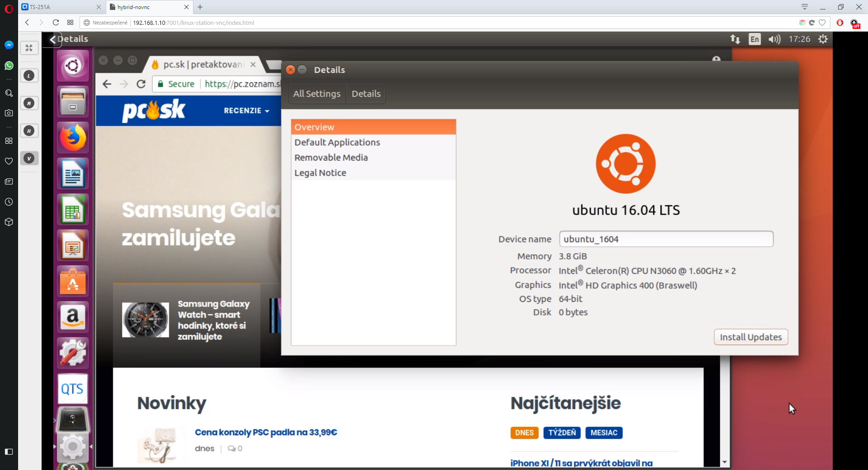Screen dimensions: 868x470
Task: Click pc.sk logo in Chrome window
Action: pos(154,111)
